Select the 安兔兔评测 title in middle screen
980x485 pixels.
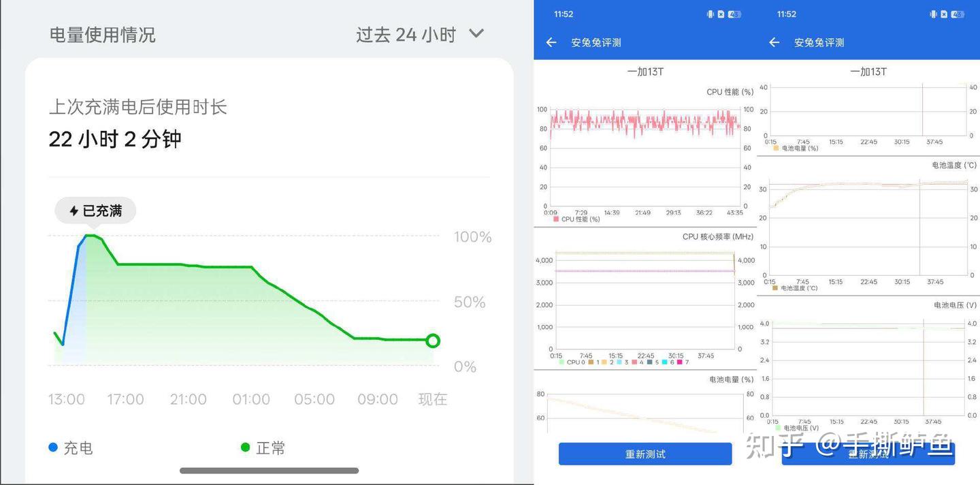tap(596, 42)
